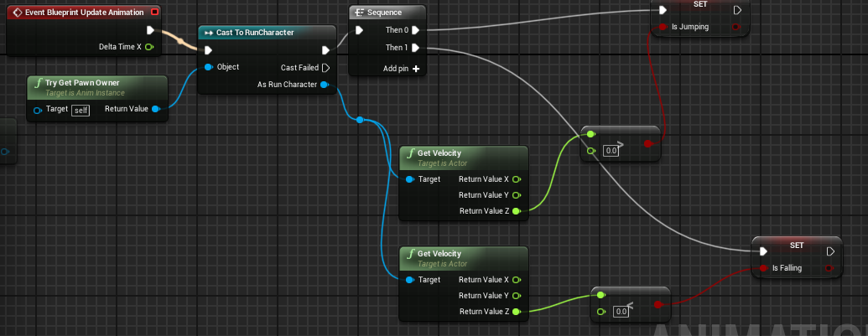
Task: Click the 0.0 value field on the less-than node
Action: 621,312
